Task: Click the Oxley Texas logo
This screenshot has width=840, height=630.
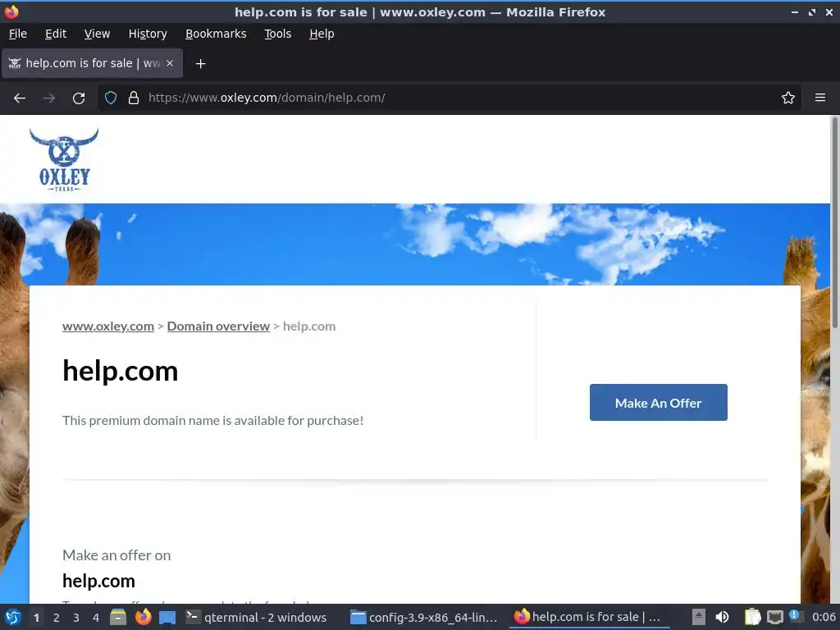Action: coord(64,159)
